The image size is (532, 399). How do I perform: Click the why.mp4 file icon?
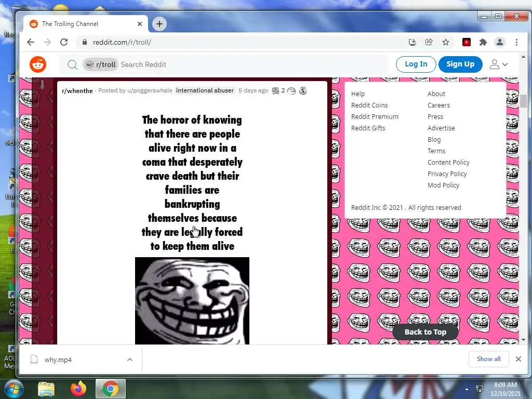point(34,360)
